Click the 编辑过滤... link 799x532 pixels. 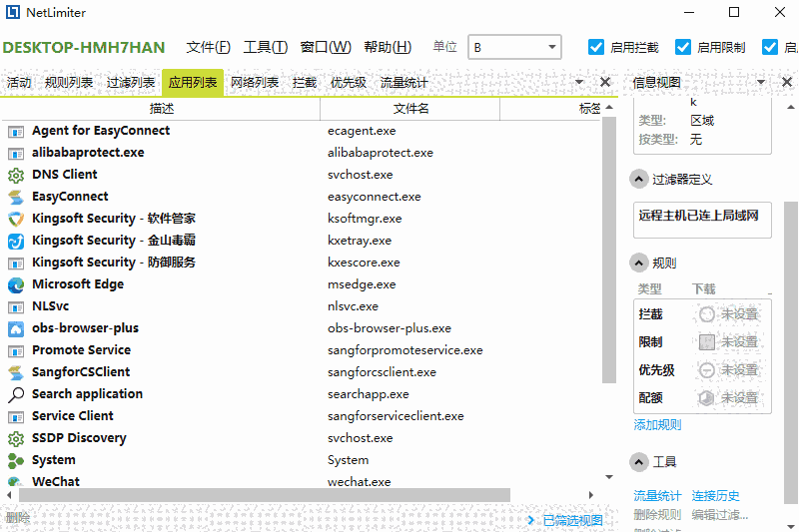coord(720,515)
